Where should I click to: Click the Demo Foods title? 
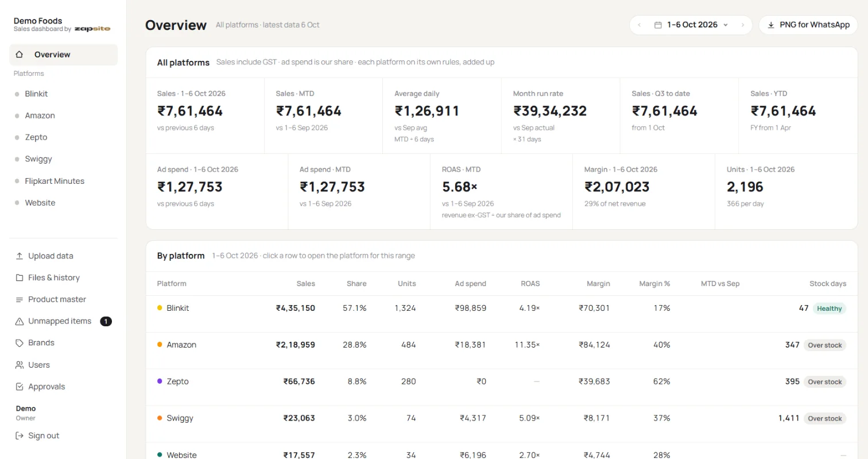pos(38,21)
